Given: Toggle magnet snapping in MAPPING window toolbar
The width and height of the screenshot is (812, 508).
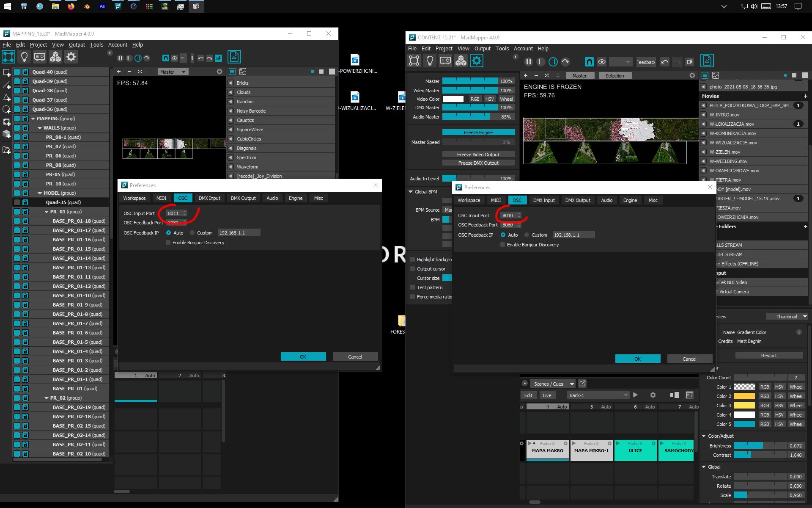Looking at the screenshot, I should (166, 58).
